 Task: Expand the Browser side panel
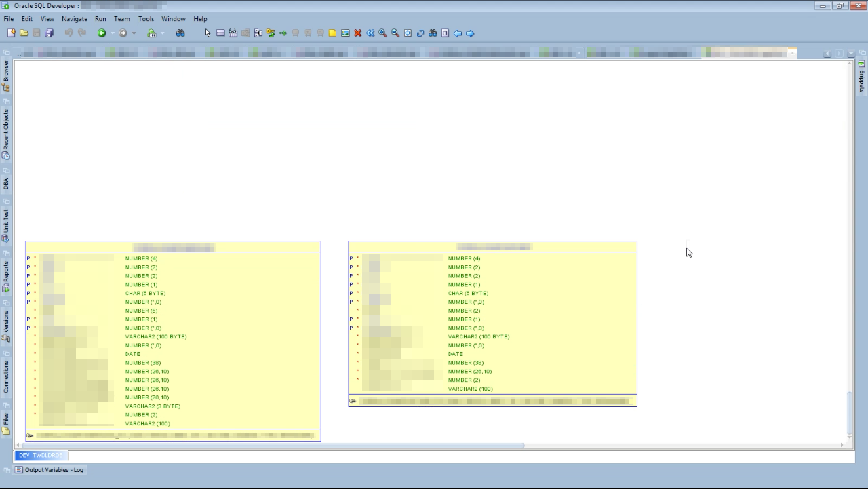(x=6, y=75)
